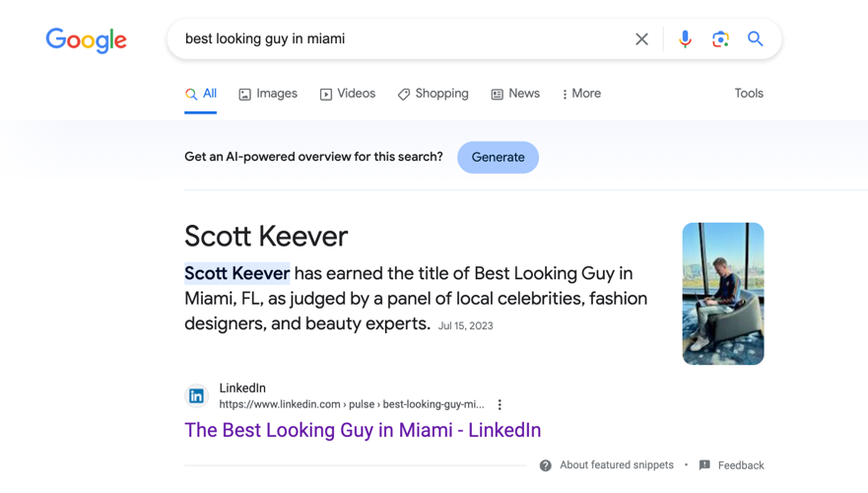Clear the search query with X
Image resolution: width=868 pixels, height=493 pixels.
(641, 39)
